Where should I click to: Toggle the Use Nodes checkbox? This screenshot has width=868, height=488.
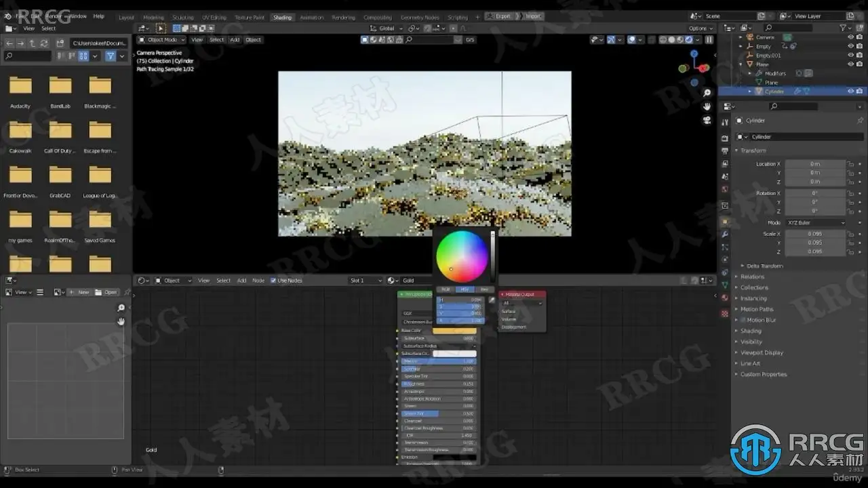[273, 280]
